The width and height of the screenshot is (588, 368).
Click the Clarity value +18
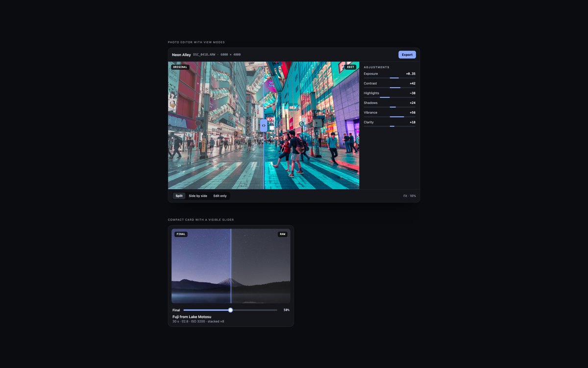click(x=413, y=122)
